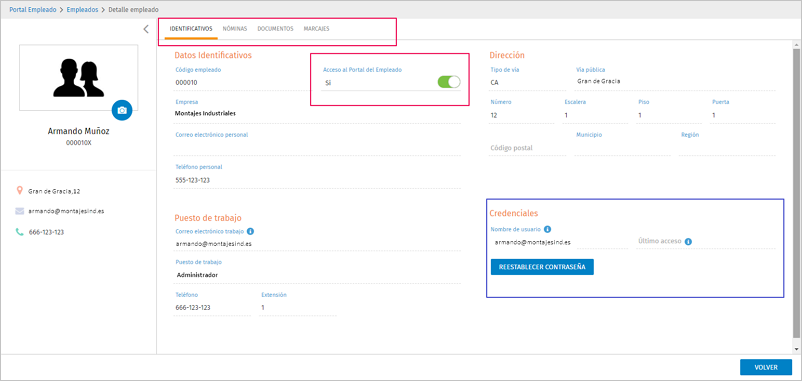The width and height of the screenshot is (802, 381).
Task: Click the Número field
Action: (x=522, y=116)
